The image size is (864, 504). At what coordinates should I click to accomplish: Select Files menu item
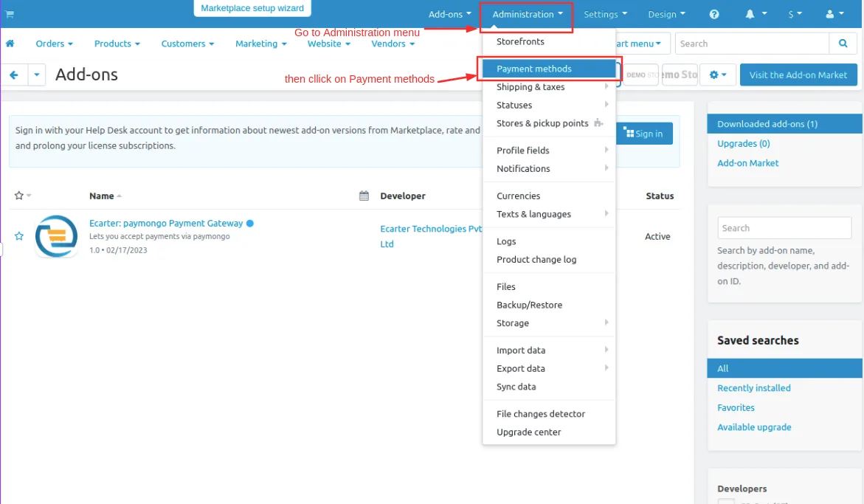549,286
